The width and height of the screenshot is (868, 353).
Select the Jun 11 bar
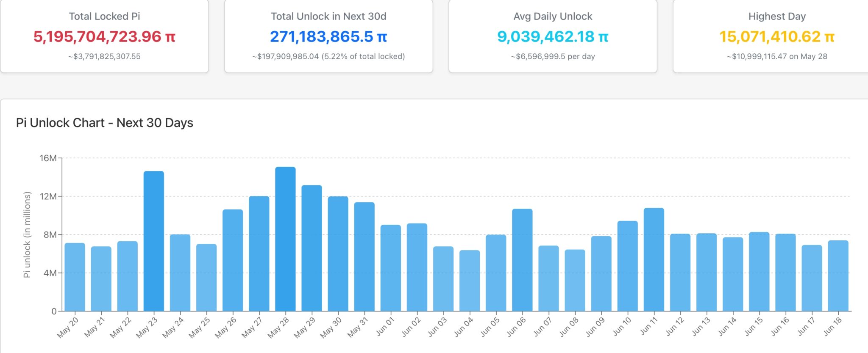point(654,259)
